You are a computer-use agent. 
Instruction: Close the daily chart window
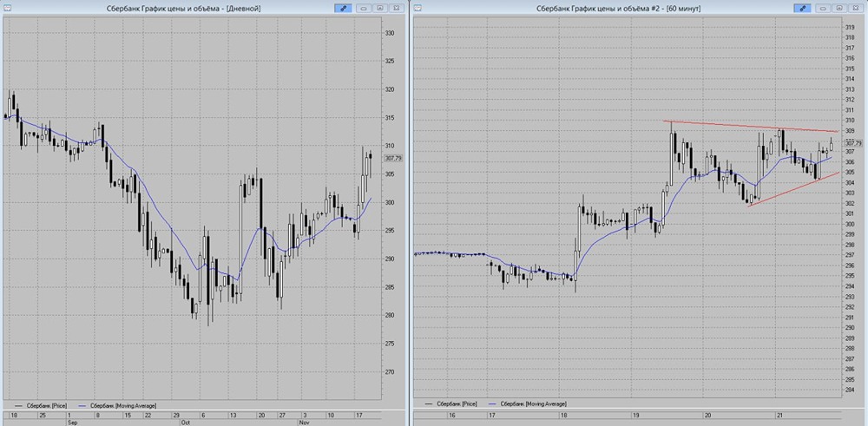point(396,9)
